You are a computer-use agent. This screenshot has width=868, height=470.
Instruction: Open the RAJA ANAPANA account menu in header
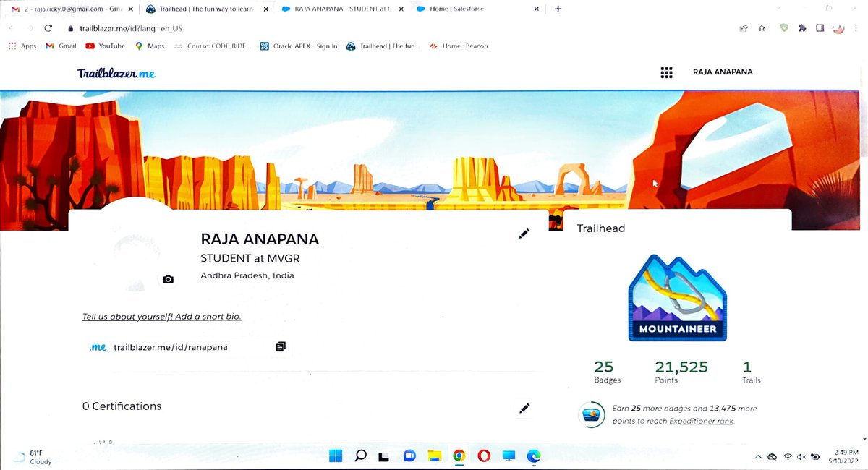coord(723,72)
